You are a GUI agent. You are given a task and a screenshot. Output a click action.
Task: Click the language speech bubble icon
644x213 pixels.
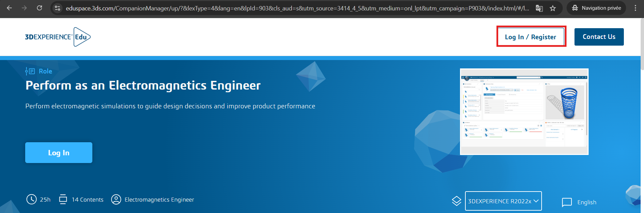[567, 202]
